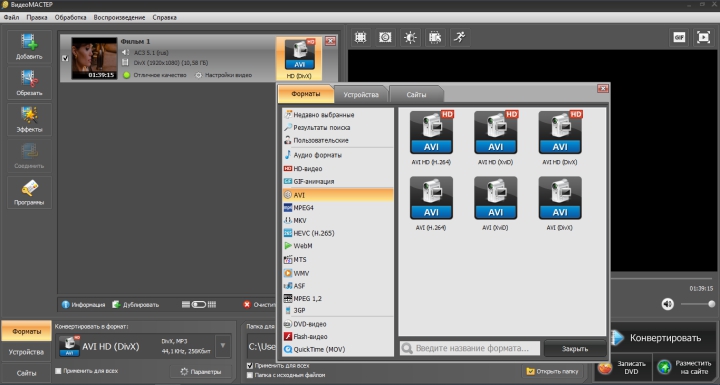Select Недавно выбранные category
The width and height of the screenshot is (720, 385).
pyautogui.click(x=338, y=115)
